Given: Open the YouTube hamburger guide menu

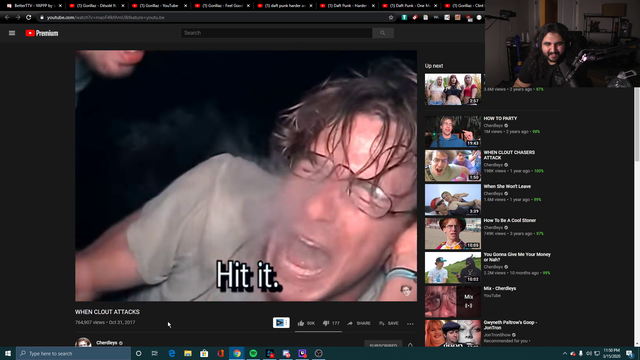Looking at the screenshot, I should click(12, 33).
